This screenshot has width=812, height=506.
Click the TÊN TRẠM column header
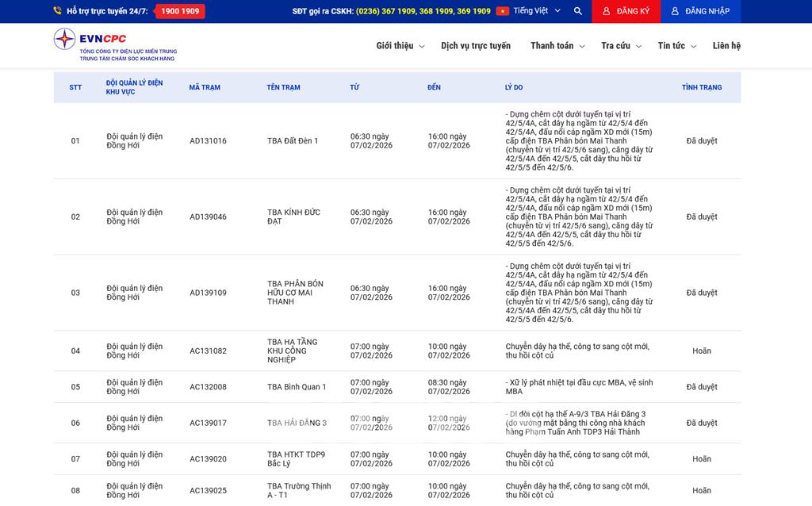click(283, 87)
